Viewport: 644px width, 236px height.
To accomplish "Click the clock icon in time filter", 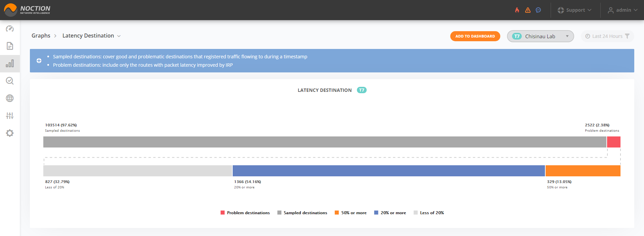I will point(588,36).
